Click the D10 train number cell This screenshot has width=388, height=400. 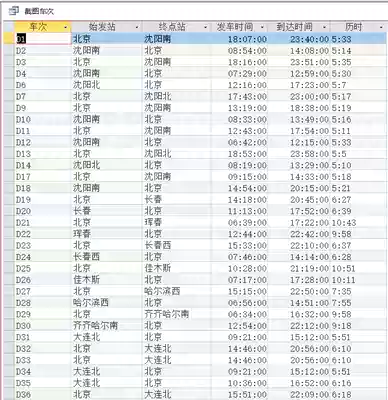[43, 119]
